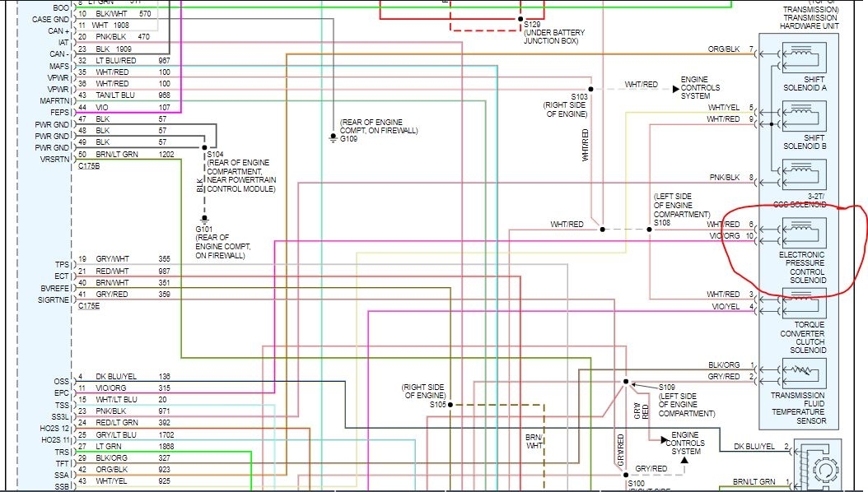Click the Under Battery Junction Box note
The width and height of the screenshot is (868, 492).
click(x=554, y=36)
